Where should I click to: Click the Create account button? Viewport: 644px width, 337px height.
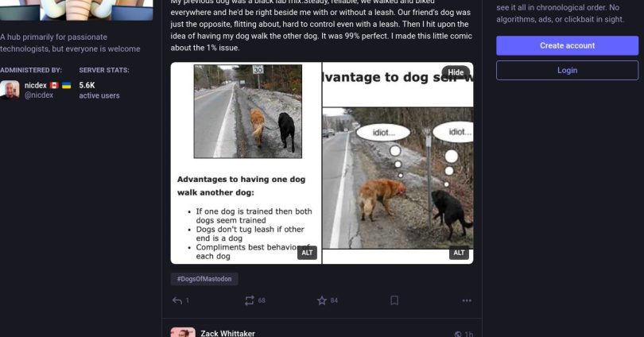[567, 45]
